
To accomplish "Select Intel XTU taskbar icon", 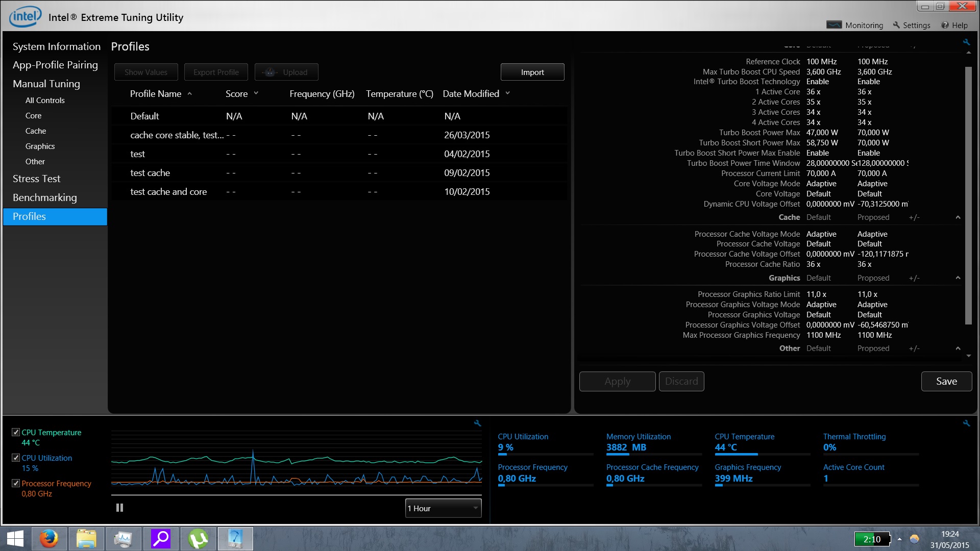I will click(x=235, y=539).
